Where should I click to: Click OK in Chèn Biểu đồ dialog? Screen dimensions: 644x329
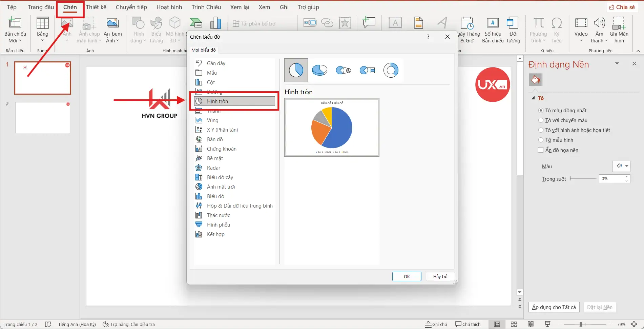click(x=407, y=276)
